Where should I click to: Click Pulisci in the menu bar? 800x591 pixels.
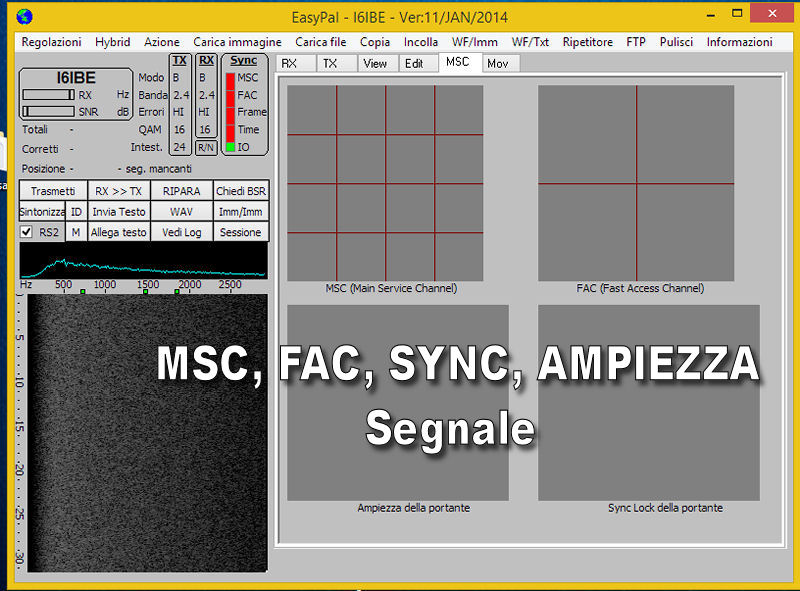pyautogui.click(x=677, y=42)
